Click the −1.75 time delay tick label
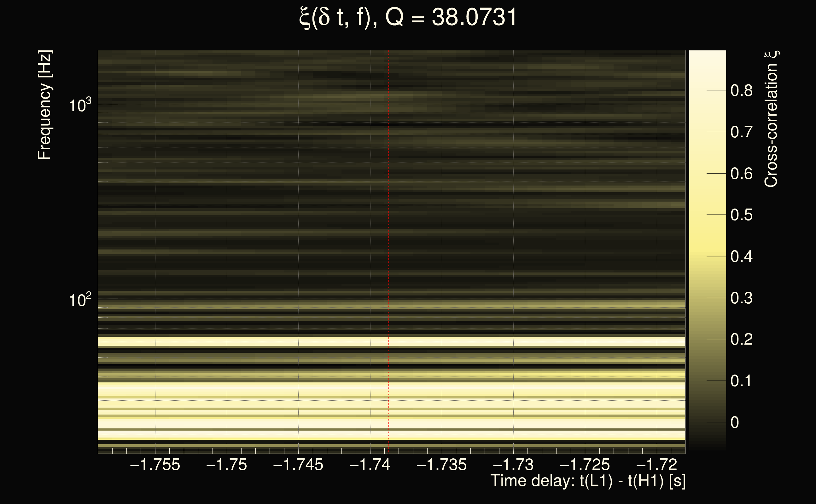 (227, 465)
